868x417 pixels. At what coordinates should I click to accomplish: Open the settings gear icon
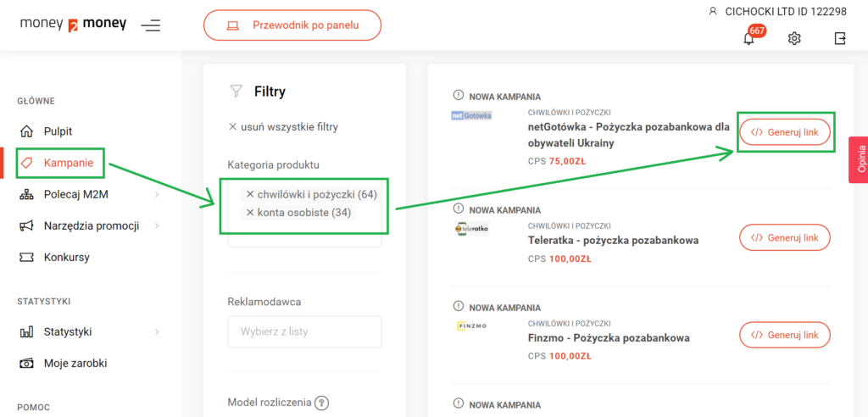pos(794,38)
